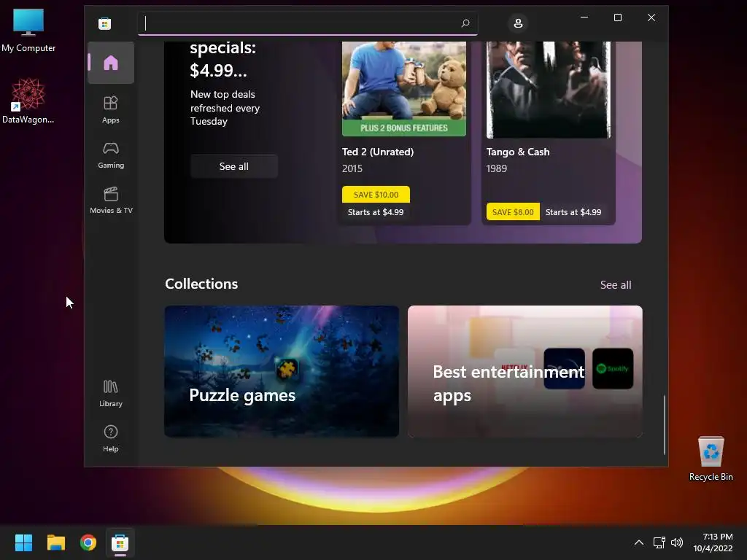747x560 pixels.
Task: Click the volume speaker tray icon
Action: 677,542
